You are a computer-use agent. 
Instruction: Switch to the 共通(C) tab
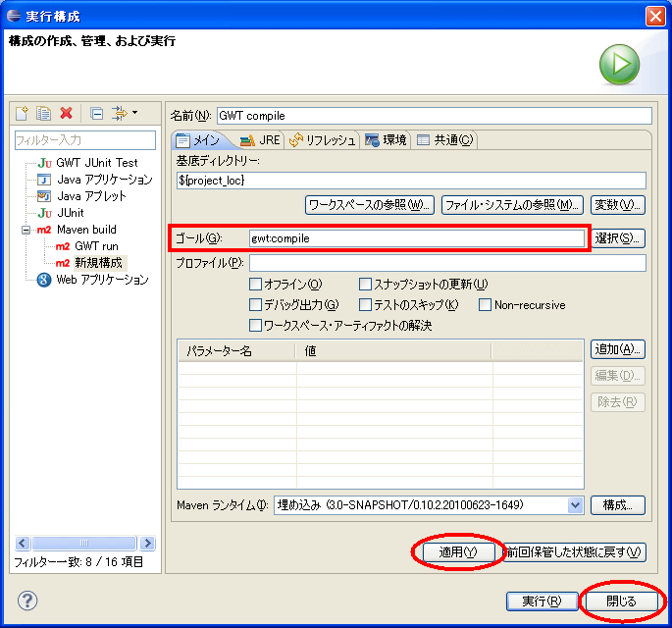pyautogui.click(x=444, y=140)
